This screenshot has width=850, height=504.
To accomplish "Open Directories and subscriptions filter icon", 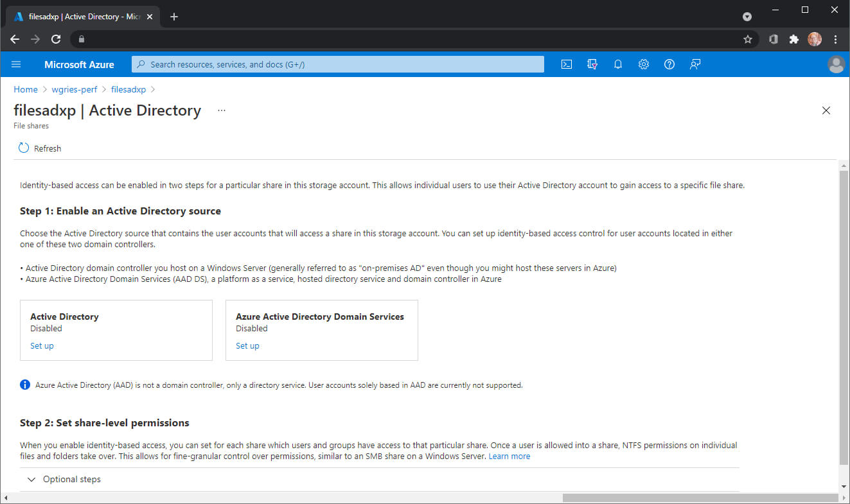I will click(592, 64).
